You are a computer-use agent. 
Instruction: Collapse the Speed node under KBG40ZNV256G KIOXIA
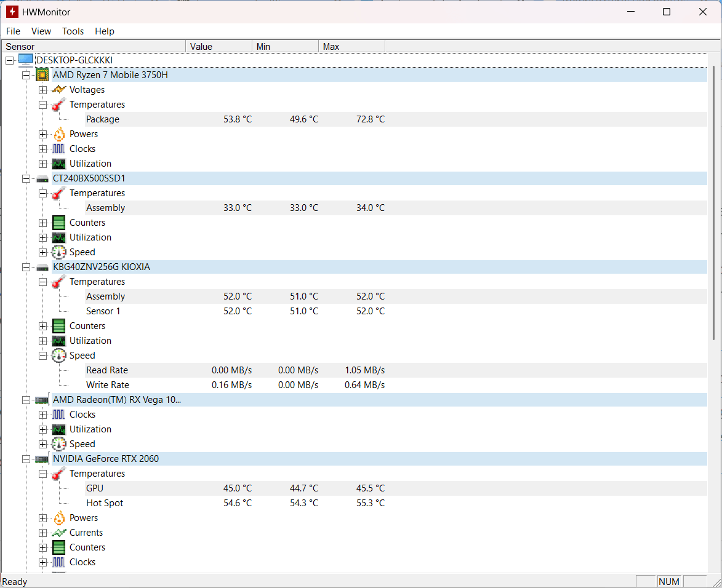[x=43, y=356]
